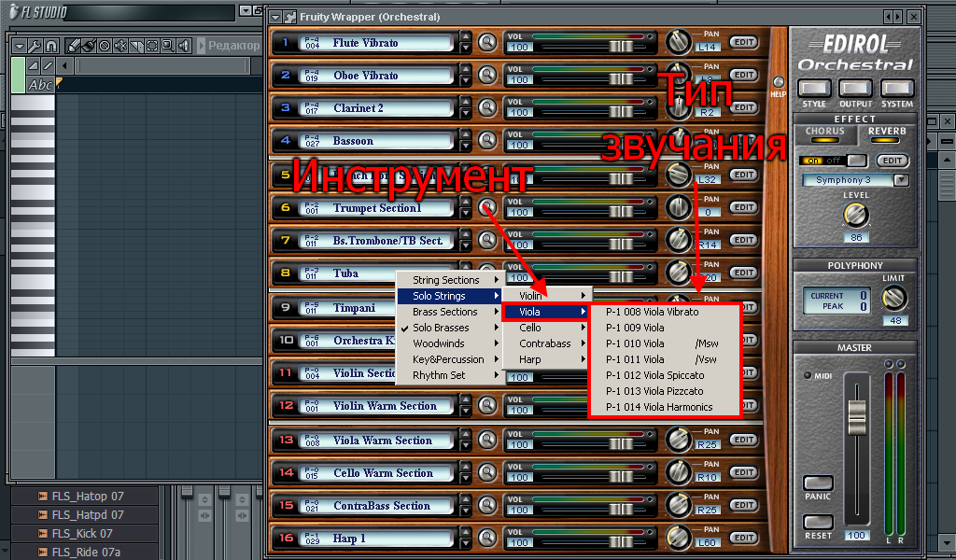
Task: Select the delete tool in piano roll toolbar
Action: [x=105, y=46]
